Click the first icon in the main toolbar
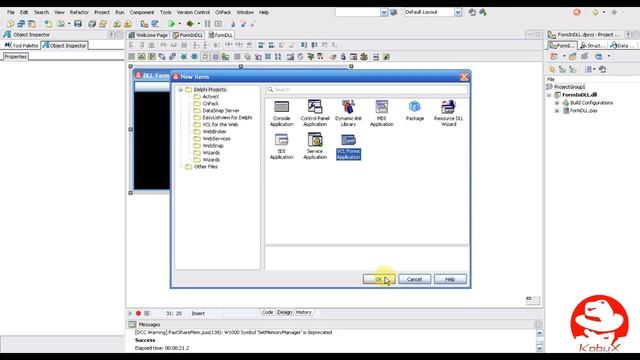This screenshot has width=640, height=360. [x=10, y=24]
